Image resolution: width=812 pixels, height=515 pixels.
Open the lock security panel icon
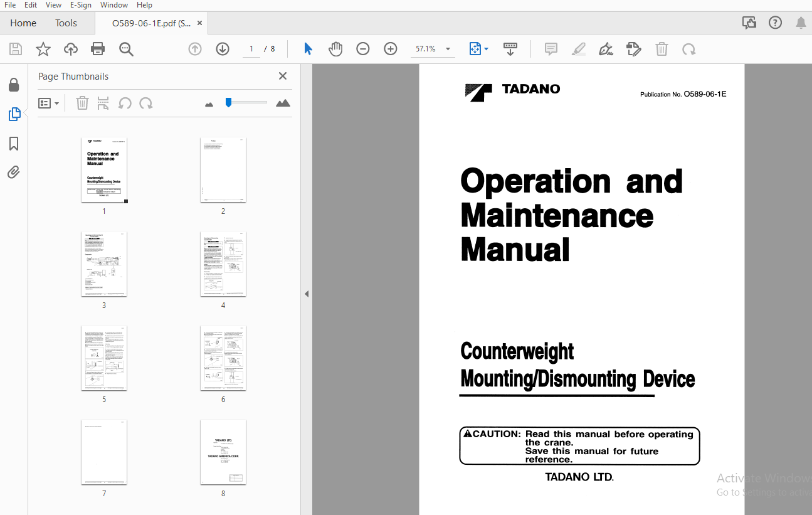14,85
